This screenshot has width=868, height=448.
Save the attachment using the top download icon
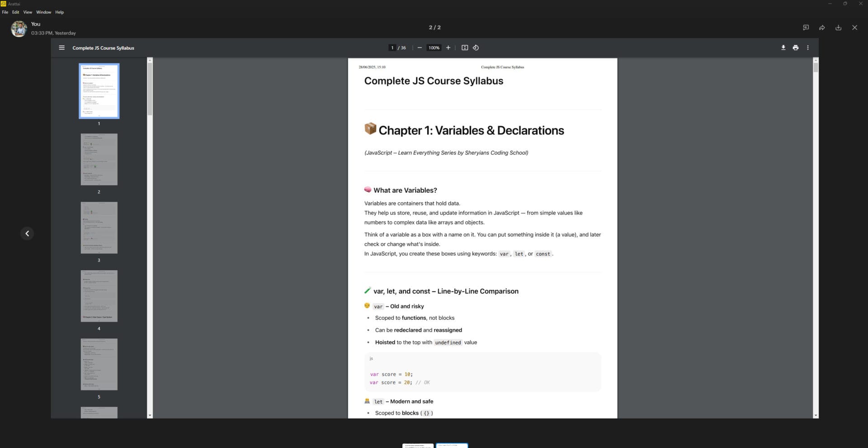tap(838, 28)
